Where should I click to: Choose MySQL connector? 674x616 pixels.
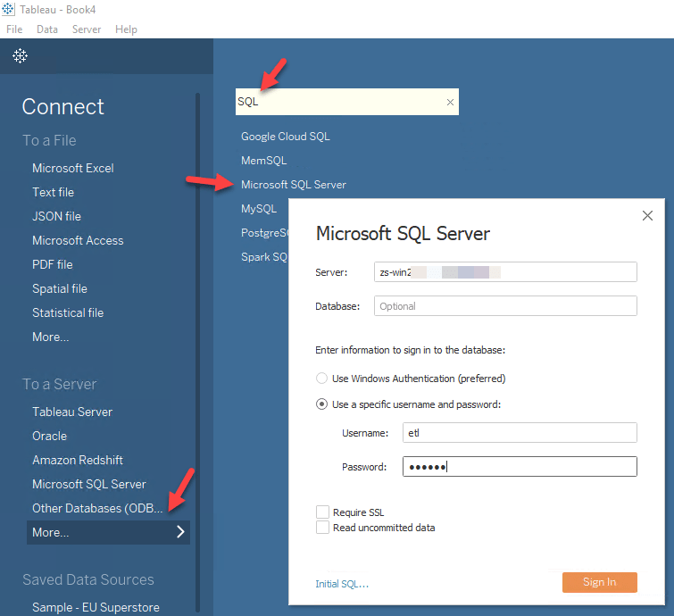click(x=259, y=209)
